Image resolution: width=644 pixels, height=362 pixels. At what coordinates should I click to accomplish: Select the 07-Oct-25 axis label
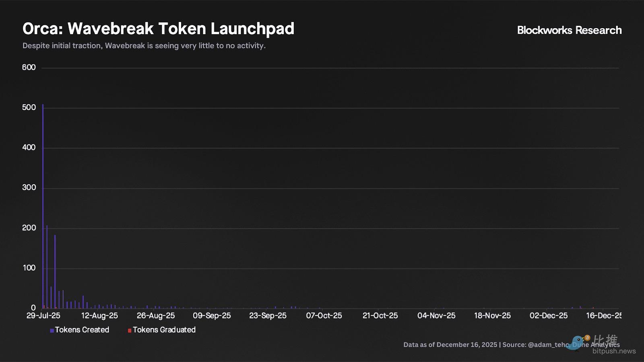[x=324, y=316]
